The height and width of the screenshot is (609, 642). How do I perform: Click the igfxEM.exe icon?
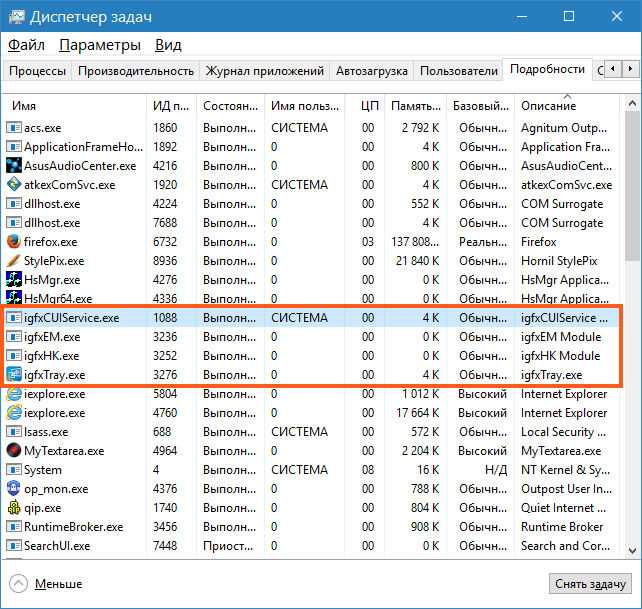click(x=14, y=337)
